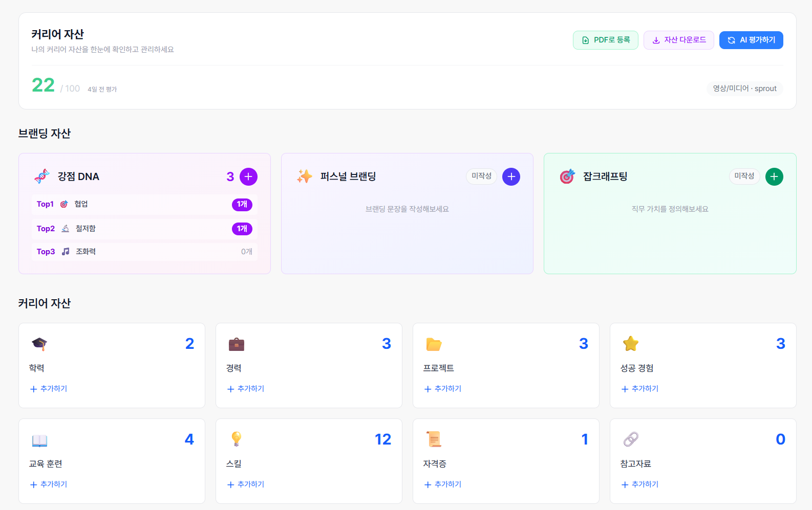The image size is (812, 510).
Task: Click the target icon for 잡크래프팅
Action: point(567,176)
